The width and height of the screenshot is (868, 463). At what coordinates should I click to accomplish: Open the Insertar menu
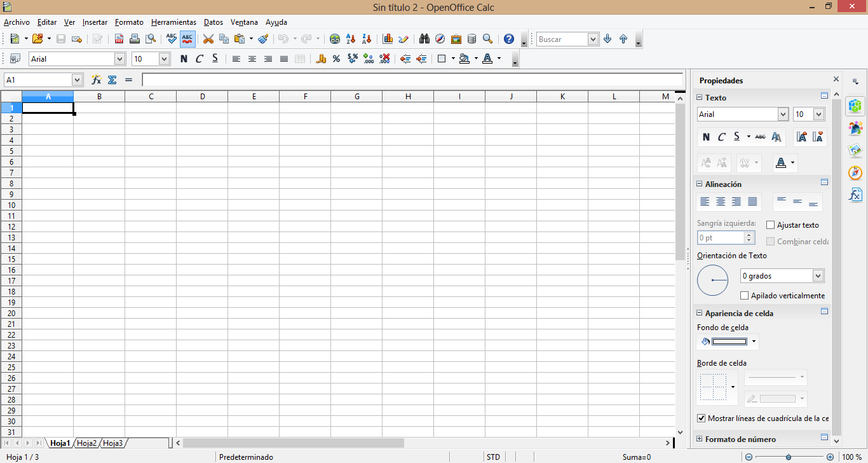[x=95, y=22]
